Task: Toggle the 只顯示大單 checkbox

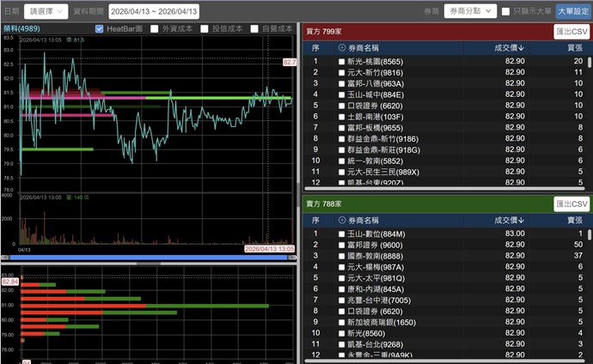Action: (x=505, y=11)
